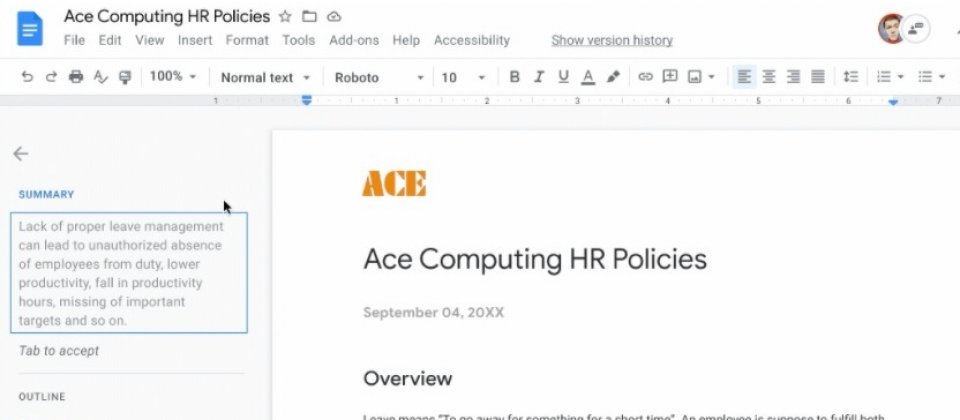
Task: Set justified text alignment
Action: 818,77
